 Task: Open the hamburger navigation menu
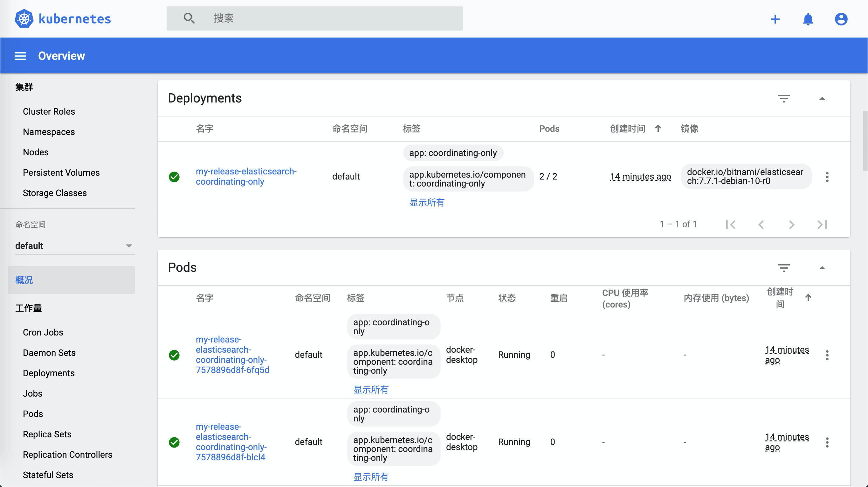point(21,56)
